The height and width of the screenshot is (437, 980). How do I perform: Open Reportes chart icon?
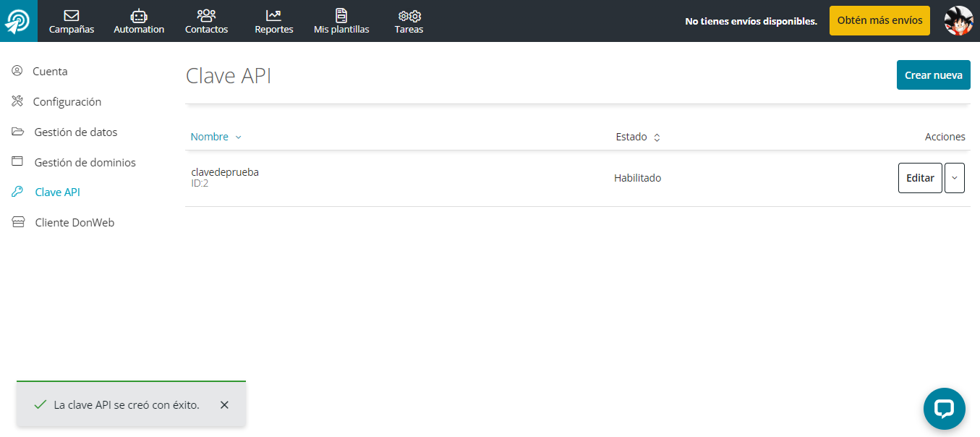273,16
